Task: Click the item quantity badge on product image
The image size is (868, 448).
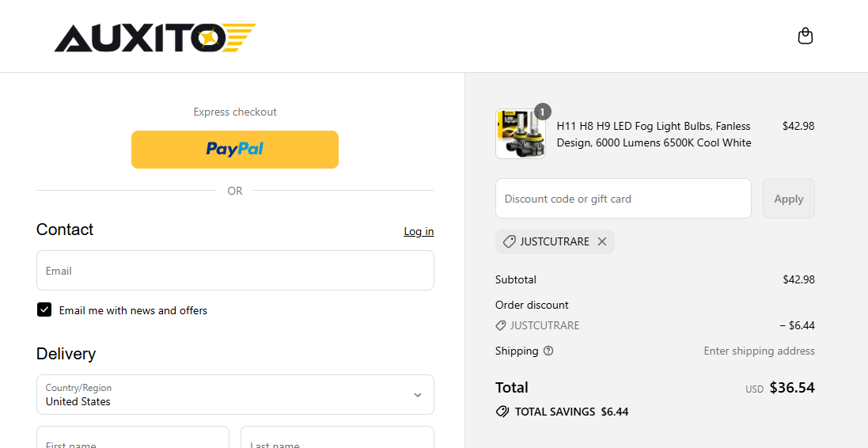Action: coord(543,112)
